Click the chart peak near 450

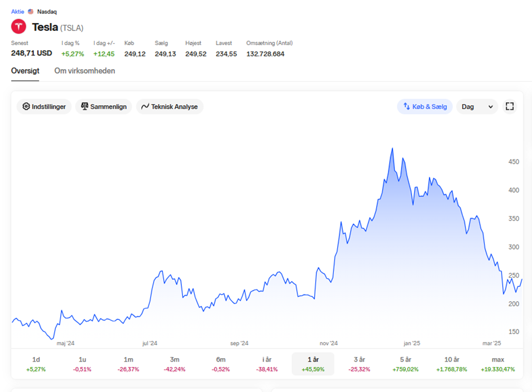pyautogui.click(x=392, y=148)
